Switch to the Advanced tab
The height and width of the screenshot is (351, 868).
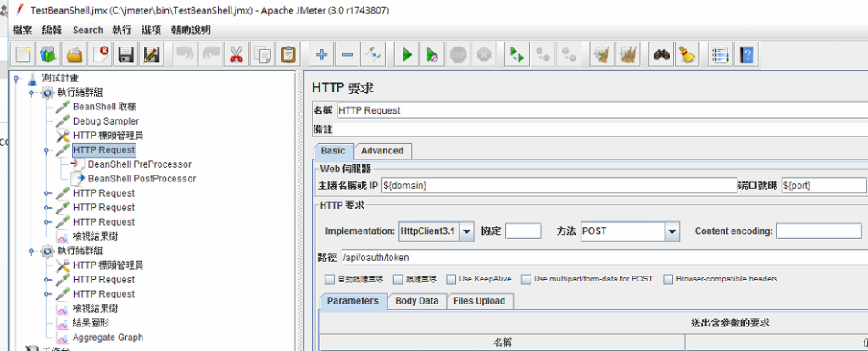click(x=382, y=151)
